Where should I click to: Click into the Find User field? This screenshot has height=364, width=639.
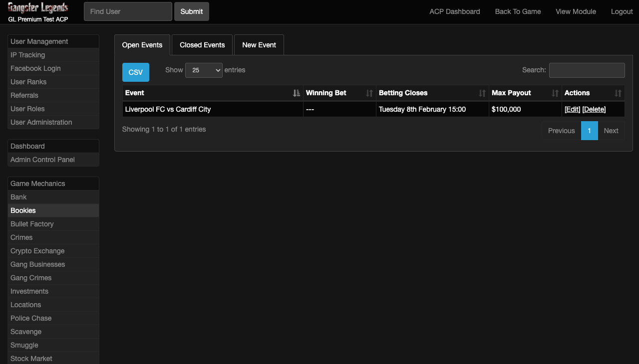pos(128,11)
